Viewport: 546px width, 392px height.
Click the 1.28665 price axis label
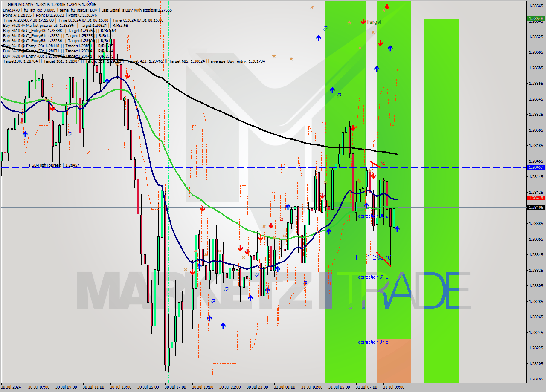point(536,6)
